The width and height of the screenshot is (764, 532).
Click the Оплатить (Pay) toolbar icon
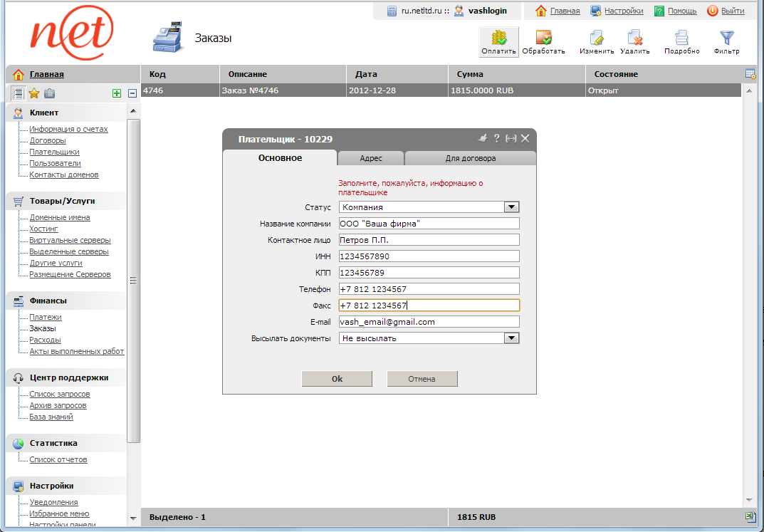[498, 38]
